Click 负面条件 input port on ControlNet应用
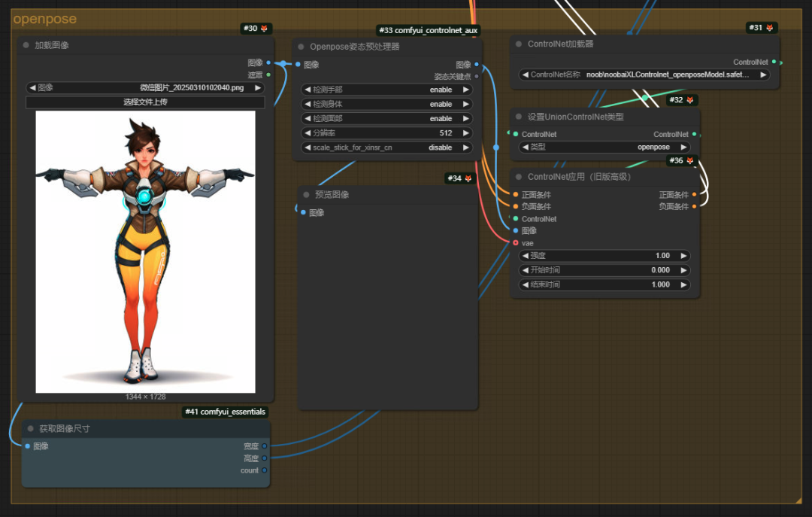 click(x=516, y=206)
